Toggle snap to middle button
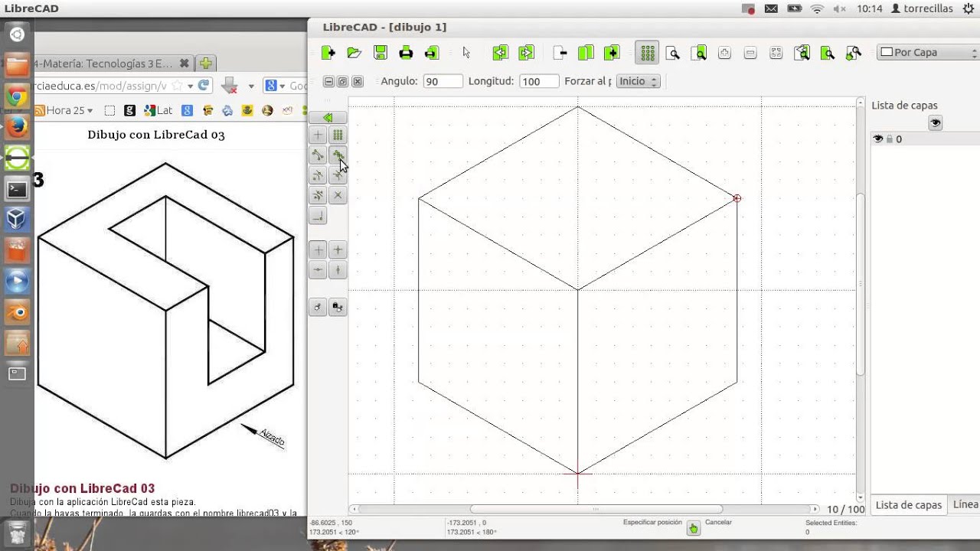The image size is (980, 551). (338, 175)
